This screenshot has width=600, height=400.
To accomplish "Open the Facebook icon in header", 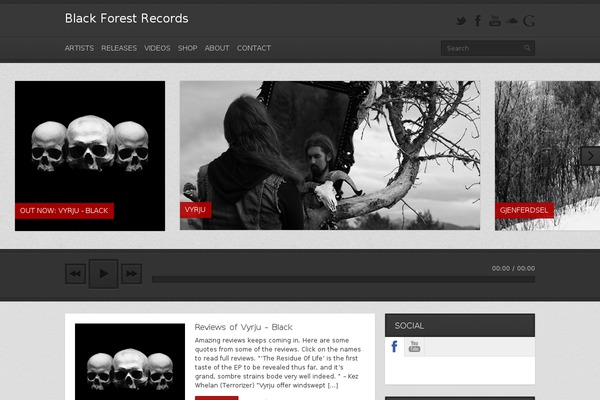I will (478, 21).
